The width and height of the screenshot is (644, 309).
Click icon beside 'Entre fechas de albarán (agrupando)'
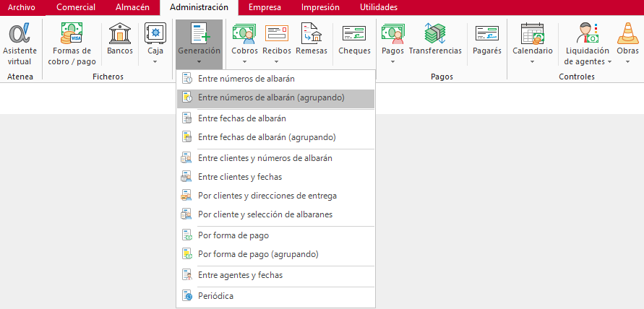point(187,137)
